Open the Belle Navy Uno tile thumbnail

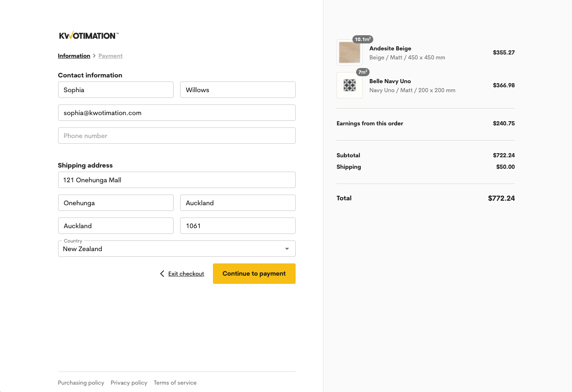(349, 85)
